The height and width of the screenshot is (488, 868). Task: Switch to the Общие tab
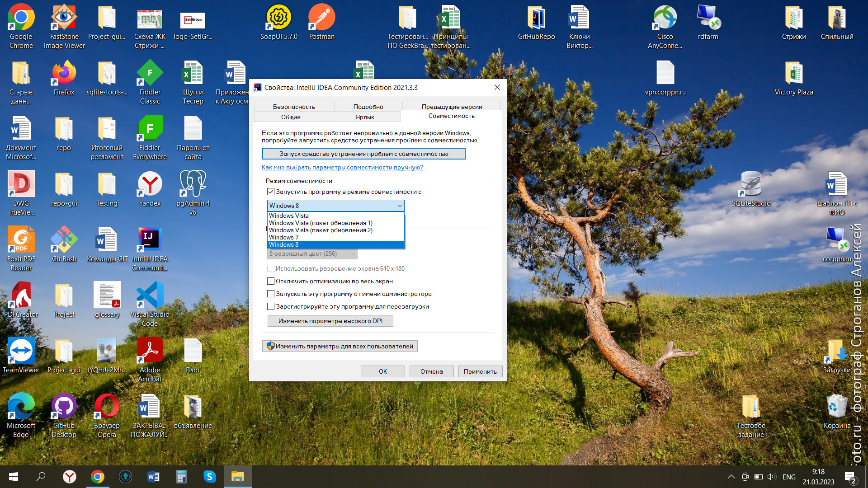coord(291,117)
